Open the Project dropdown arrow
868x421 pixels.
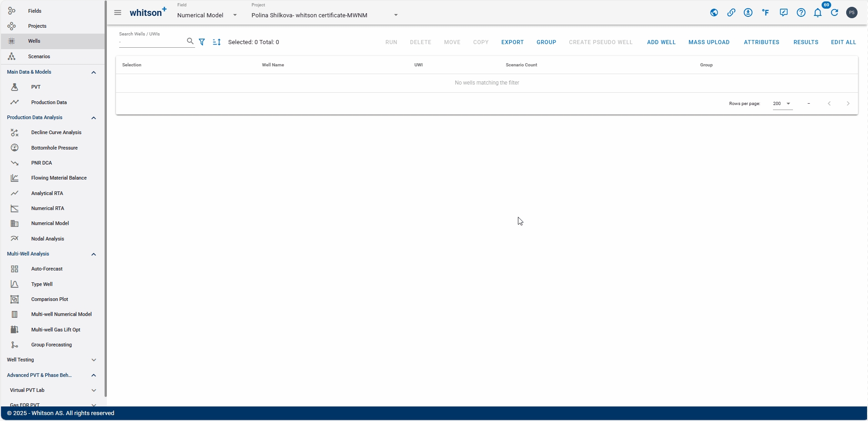(396, 15)
